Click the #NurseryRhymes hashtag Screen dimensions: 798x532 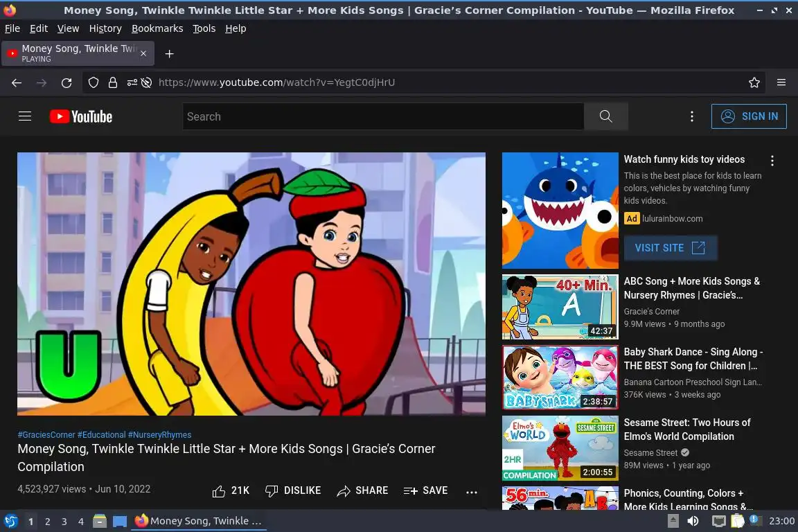click(x=160, y=435)
